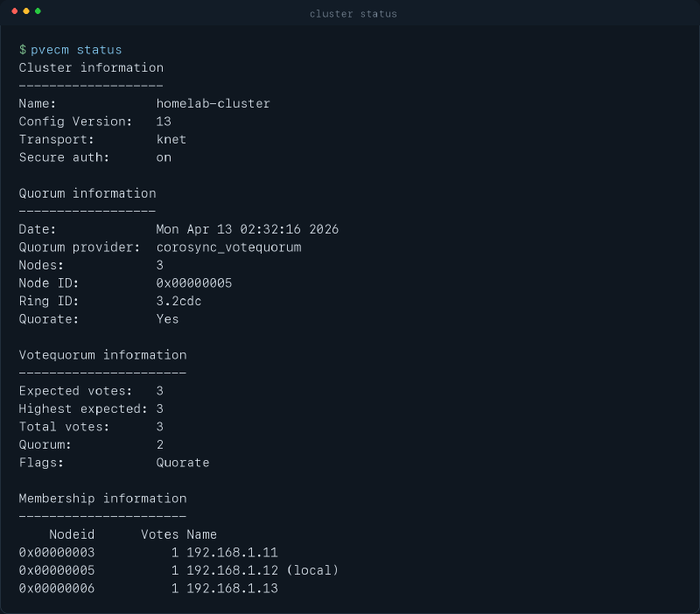Click the membership 'Name' column header

(x=202, y=534)
